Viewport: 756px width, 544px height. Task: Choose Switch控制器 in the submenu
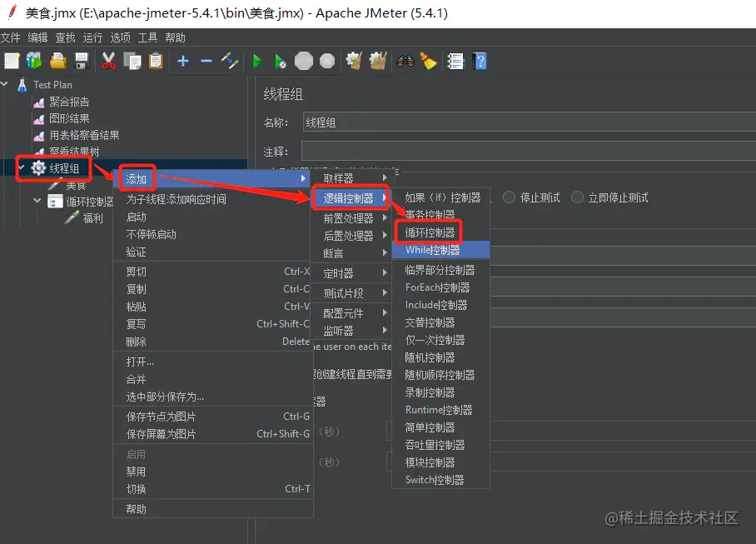tap(440, 480)
